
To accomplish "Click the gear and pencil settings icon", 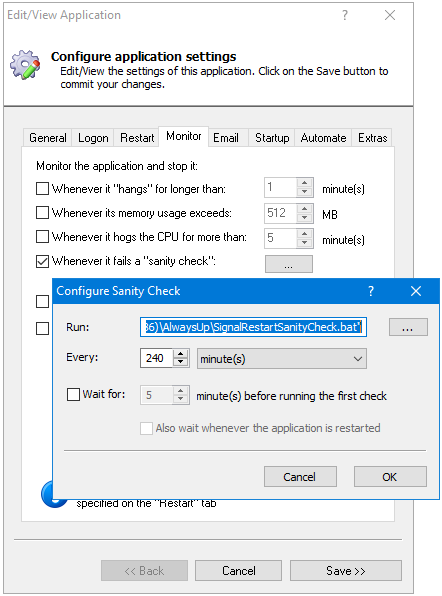I will [25, 64].
